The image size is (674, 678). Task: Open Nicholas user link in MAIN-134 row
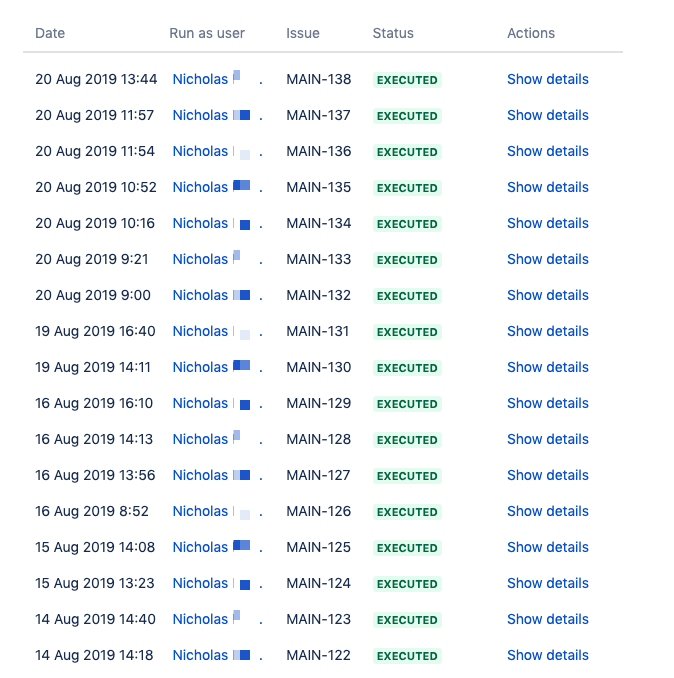(217, 223)
